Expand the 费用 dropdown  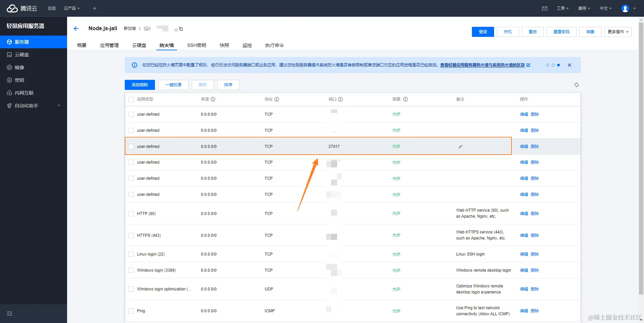584,8
